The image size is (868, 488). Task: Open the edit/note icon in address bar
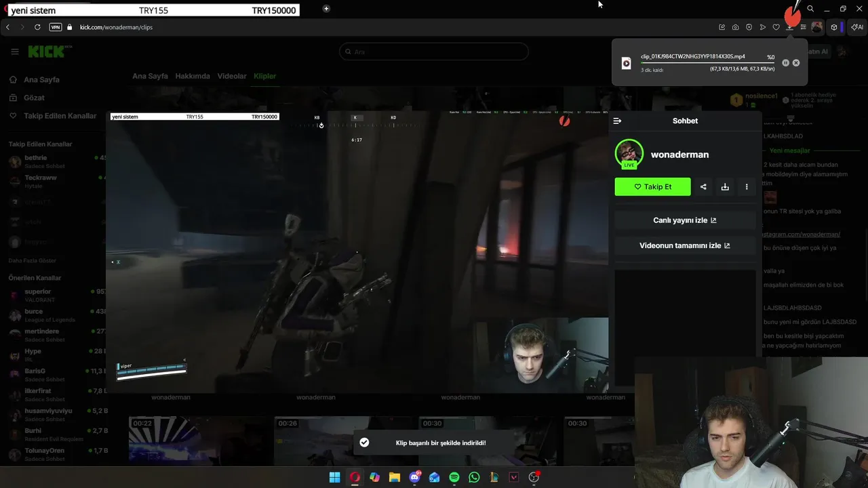722,27
